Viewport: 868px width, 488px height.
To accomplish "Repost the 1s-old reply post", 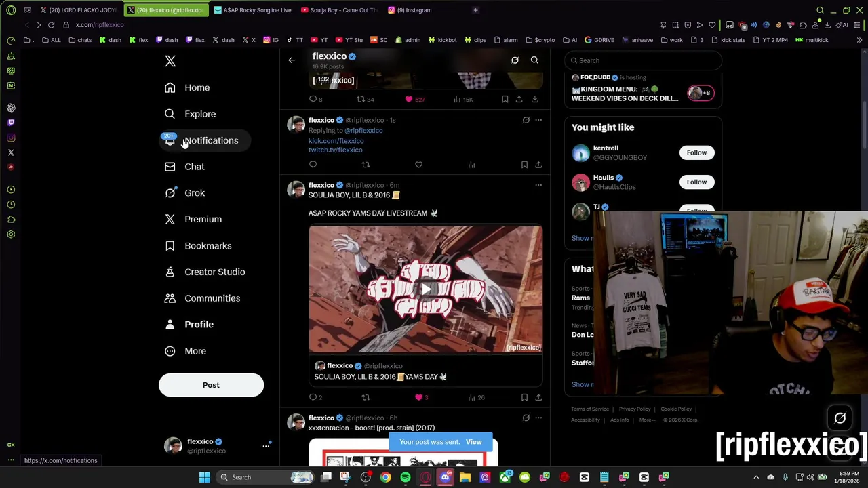I will [366, 165].
